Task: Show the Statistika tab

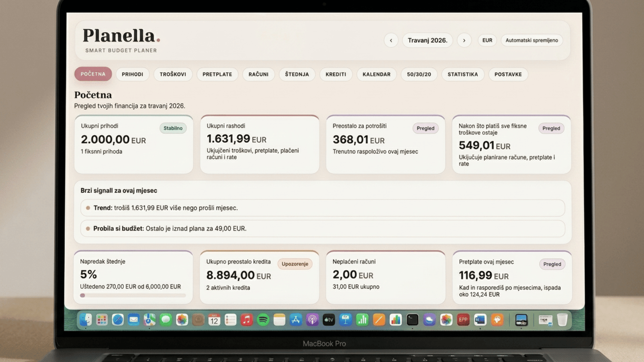Action: coord(462,74)
